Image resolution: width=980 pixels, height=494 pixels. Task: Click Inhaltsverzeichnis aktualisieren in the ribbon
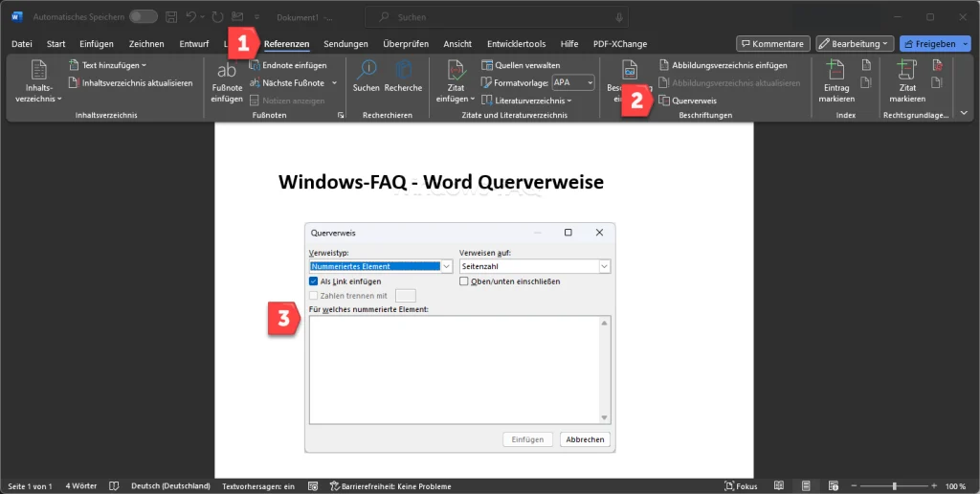pyautogui.click(x=130, y=82)
